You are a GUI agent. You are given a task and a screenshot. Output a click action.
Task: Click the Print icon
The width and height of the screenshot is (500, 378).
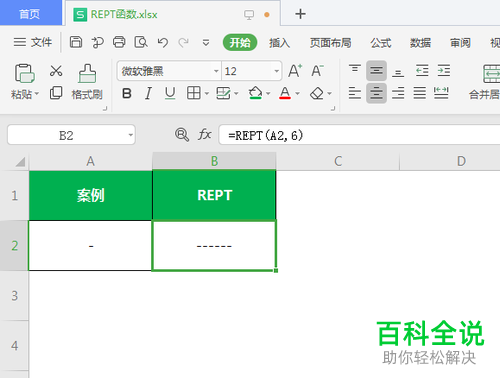(119, 42)
